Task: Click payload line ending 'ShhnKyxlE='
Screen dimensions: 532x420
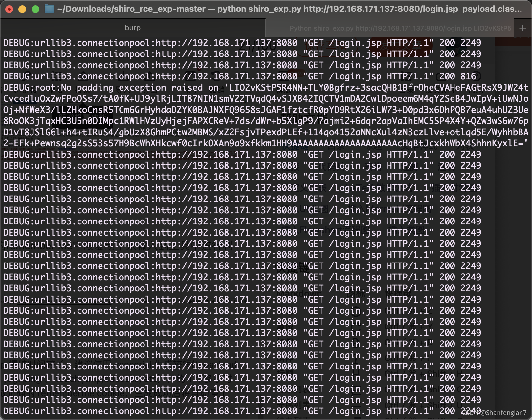Action: point(266,143)
